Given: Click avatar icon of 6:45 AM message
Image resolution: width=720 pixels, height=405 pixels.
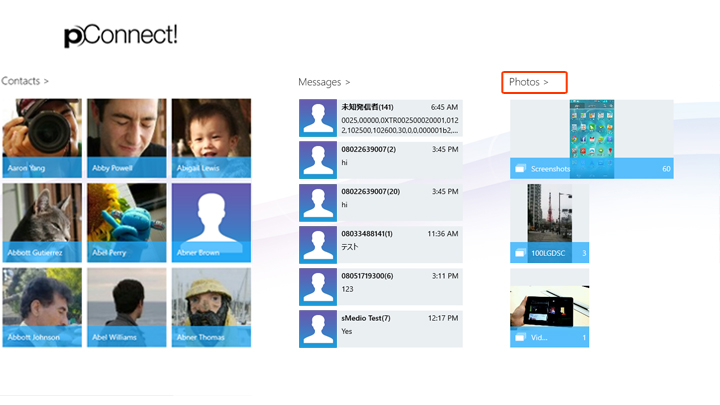Looking at the screenshot, I should point(317,119).
